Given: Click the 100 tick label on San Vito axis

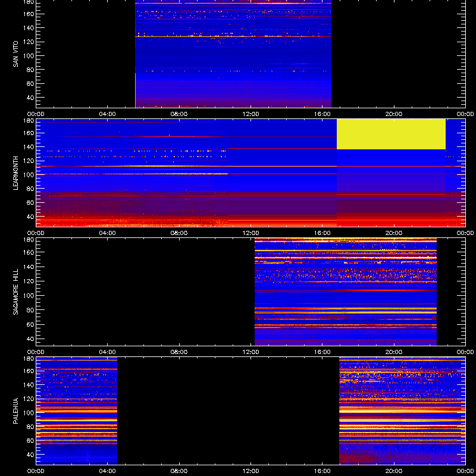Looking at the screenshot, I should (28, 56).
